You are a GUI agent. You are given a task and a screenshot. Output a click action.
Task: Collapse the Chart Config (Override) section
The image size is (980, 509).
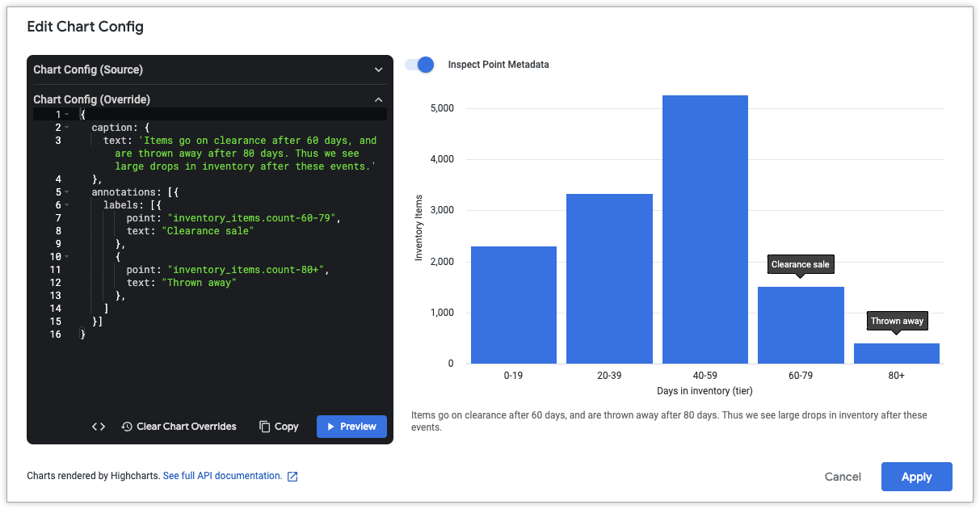tap(378, 100)
